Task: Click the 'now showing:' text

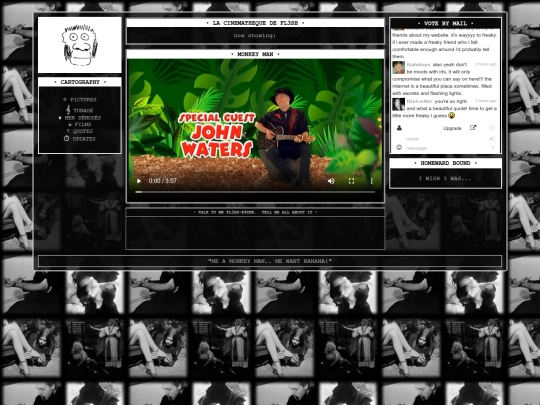Action: [x=255, y=35]
